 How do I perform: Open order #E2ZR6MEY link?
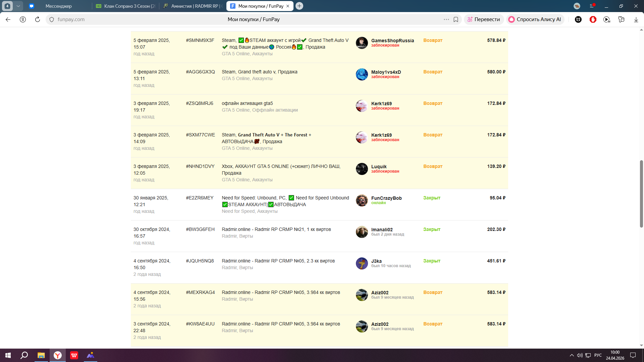(200, 198)
